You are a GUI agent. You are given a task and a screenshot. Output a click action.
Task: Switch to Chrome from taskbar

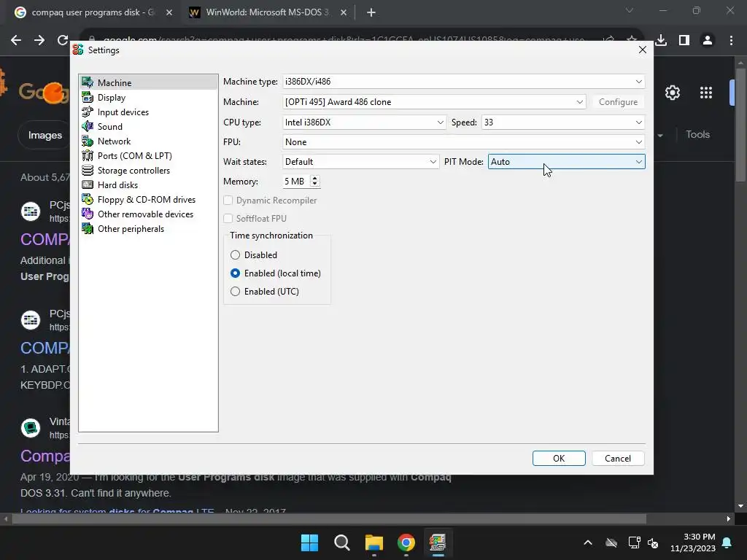[406, 542]
